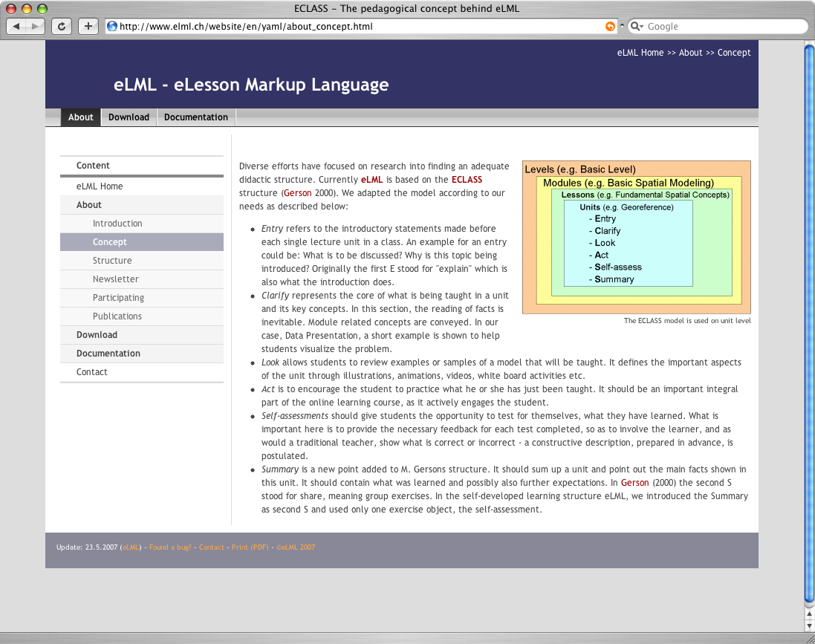Click the URL address bar
Image resolution: width=815 pixels, height=644 pixels.
(361, 26)
